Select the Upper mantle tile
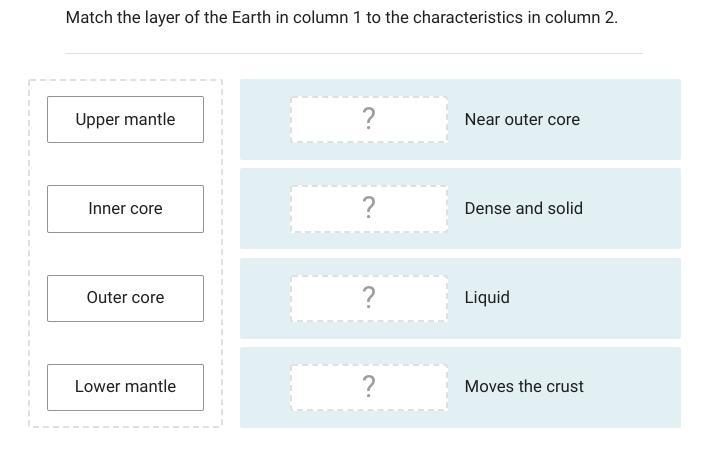The image size is (712, 456). (x=125, y=119)
